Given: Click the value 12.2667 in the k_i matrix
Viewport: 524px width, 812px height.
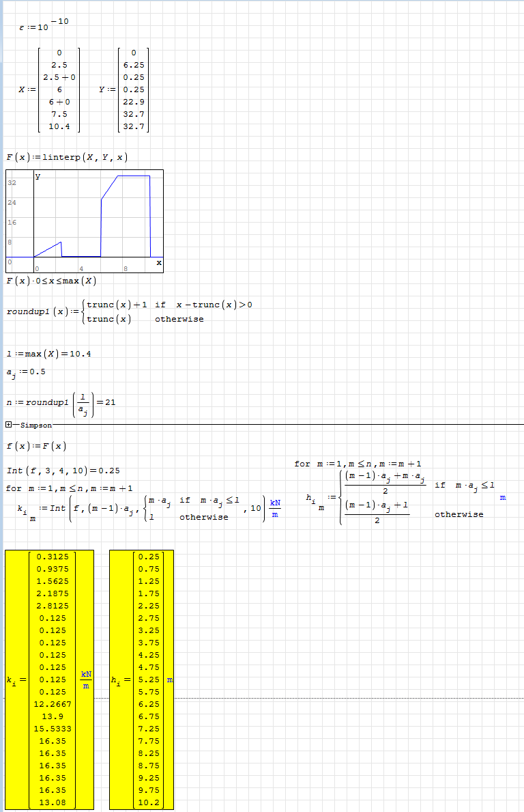Looking at the screenshot, I should click(x=52, y=704).
